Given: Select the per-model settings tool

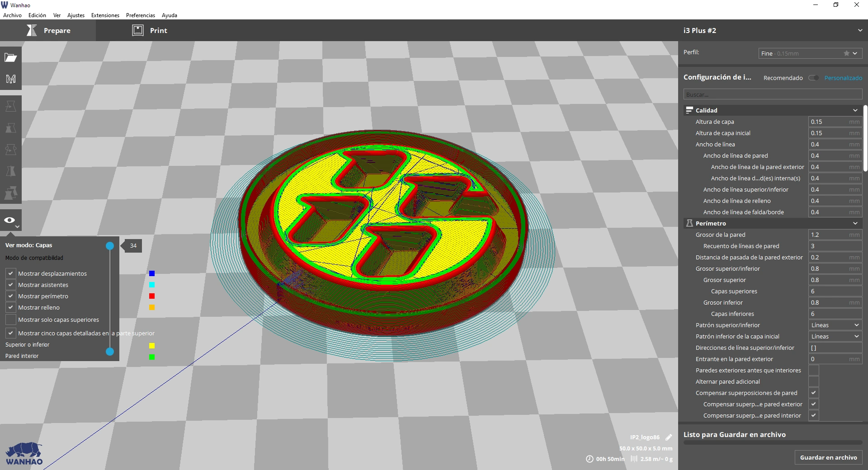Looking at the screenshot, I should [11, 193].
